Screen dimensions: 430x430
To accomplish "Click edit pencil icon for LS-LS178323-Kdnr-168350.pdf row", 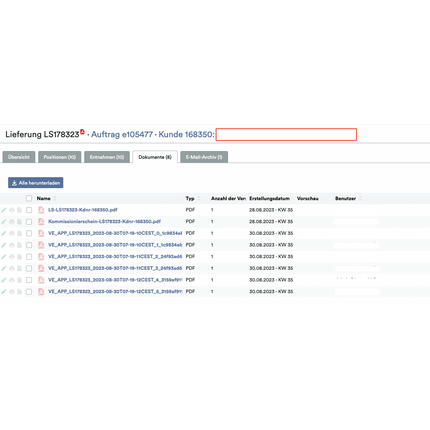I will pyautogui.click(x=4, y=210).
